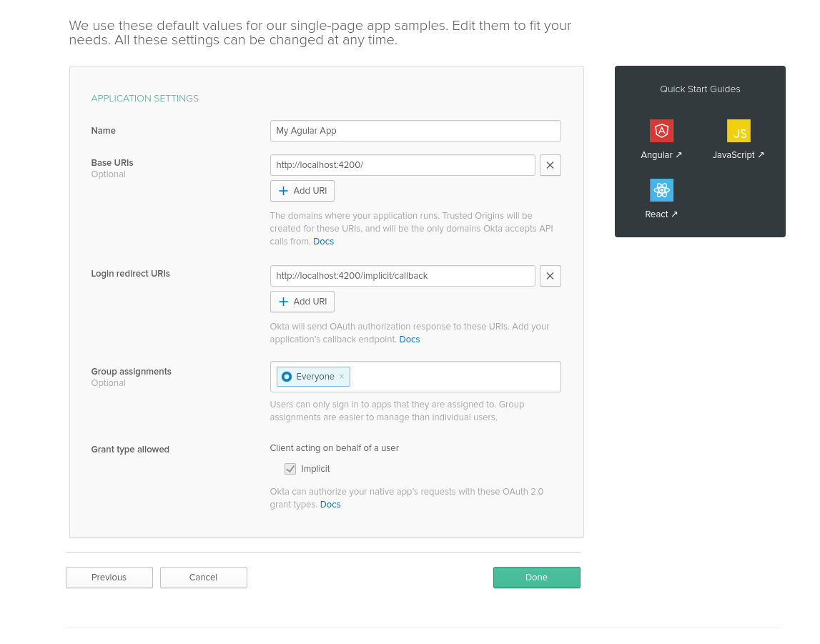The width and height of the screenshot is (820, 644).
Task: Open the JavaScript quick start guide icon
Action: click(x=739, y=131)
